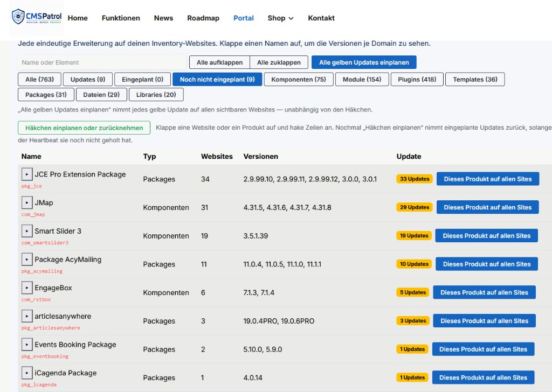Filter by Komponenten (75)

pyautogui.click(x=299, y=80)
